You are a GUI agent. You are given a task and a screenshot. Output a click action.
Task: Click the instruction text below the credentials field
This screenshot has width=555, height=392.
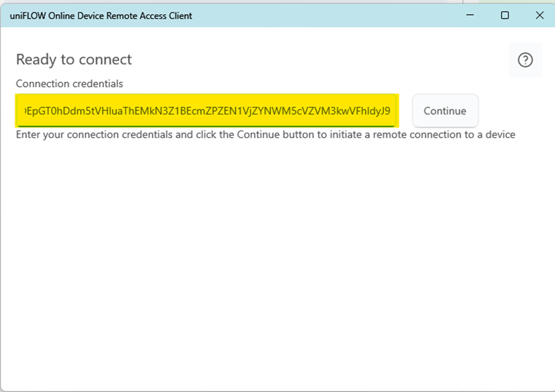[266, 134]
